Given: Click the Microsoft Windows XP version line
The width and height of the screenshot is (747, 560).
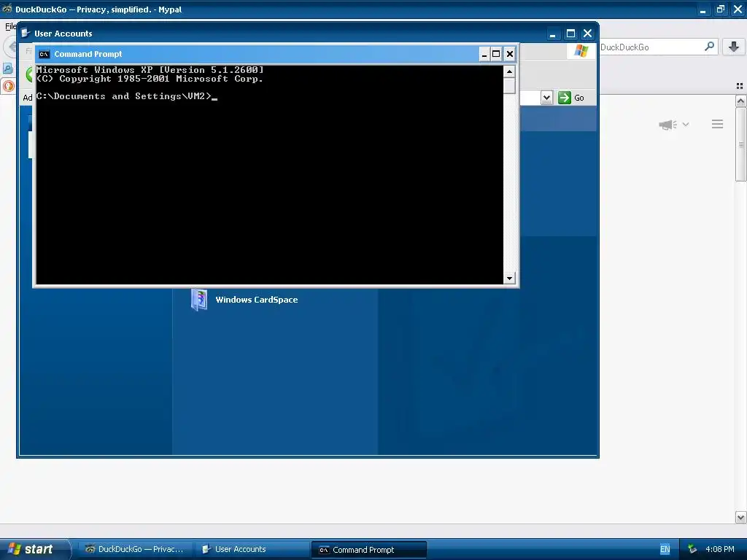Looking at the screenshot, I should [150, 70].
